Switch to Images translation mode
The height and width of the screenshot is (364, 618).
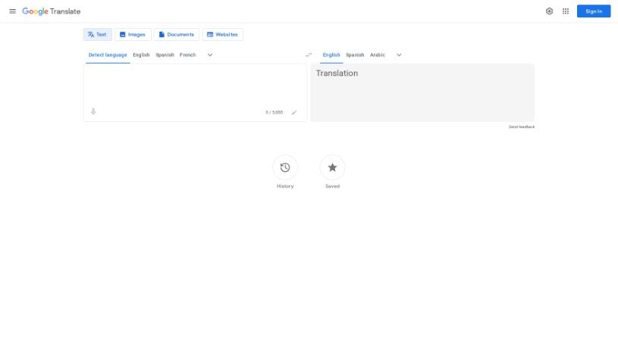(x=133, y=35)
